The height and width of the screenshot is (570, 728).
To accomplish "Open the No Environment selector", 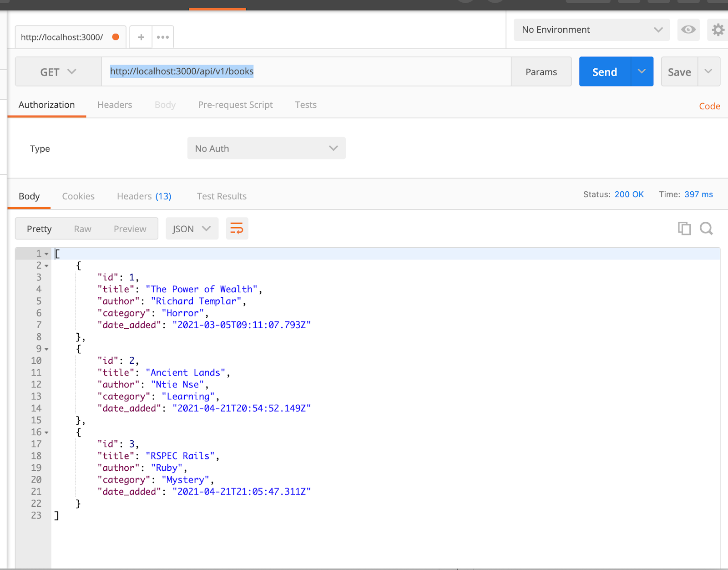I will 591,30.
